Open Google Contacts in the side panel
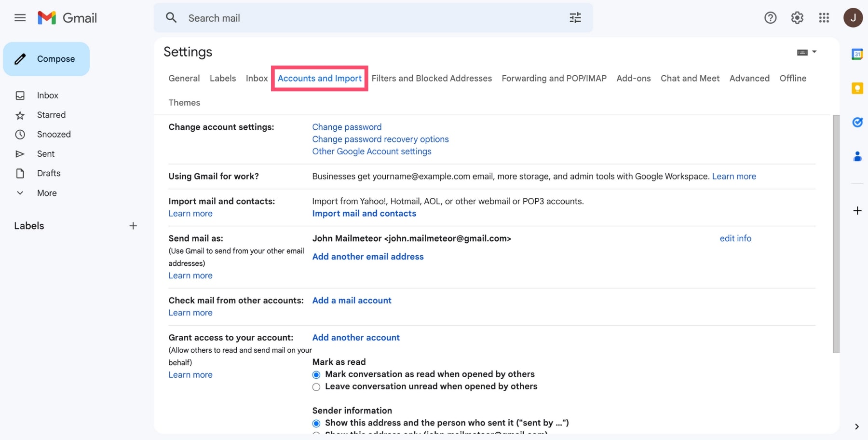The width and height of the screenshot is (868, 440). [x=857, y=156]
